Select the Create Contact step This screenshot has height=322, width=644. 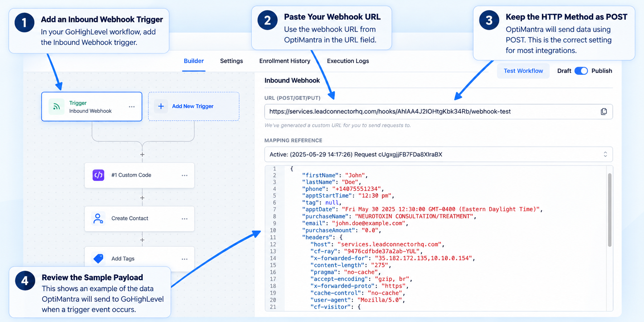(139, 219)
